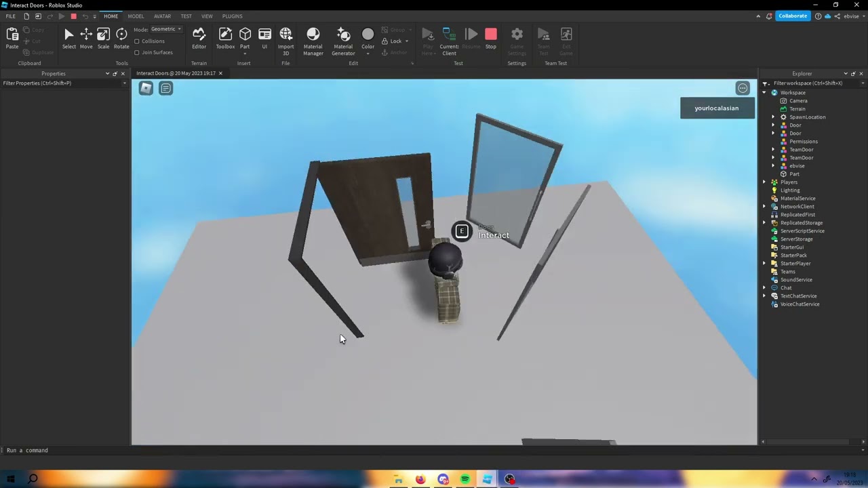868x488 pixels.
Task: Open the Material Manager
Action: click(313, 41)
